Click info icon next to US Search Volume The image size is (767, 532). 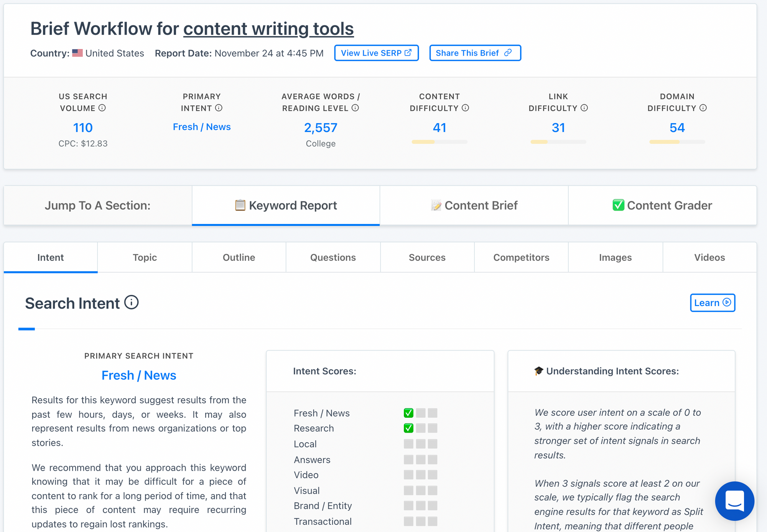click(x=102, y=108)
